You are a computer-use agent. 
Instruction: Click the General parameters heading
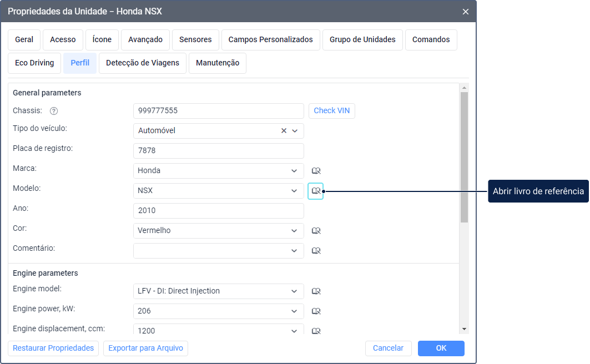pos(47,93)
